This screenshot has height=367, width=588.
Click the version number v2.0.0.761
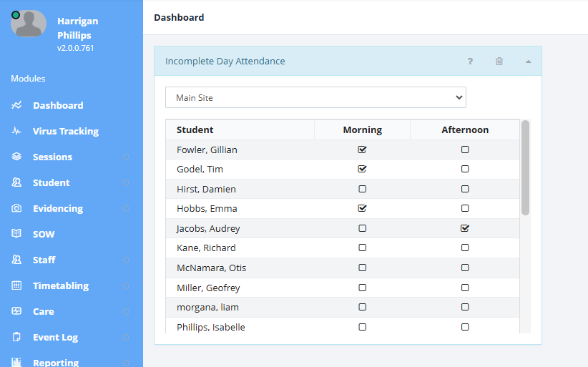click(75, 48)
